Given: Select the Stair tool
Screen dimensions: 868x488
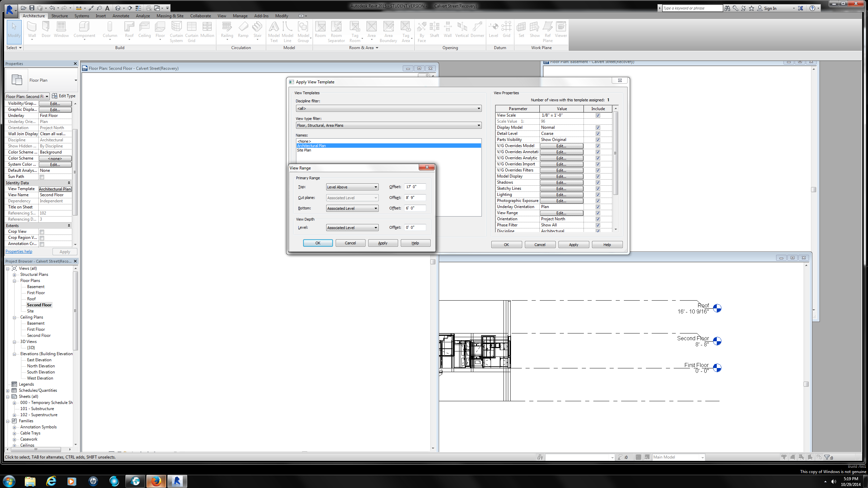Looking at the screenshot, I should (257, 30).
